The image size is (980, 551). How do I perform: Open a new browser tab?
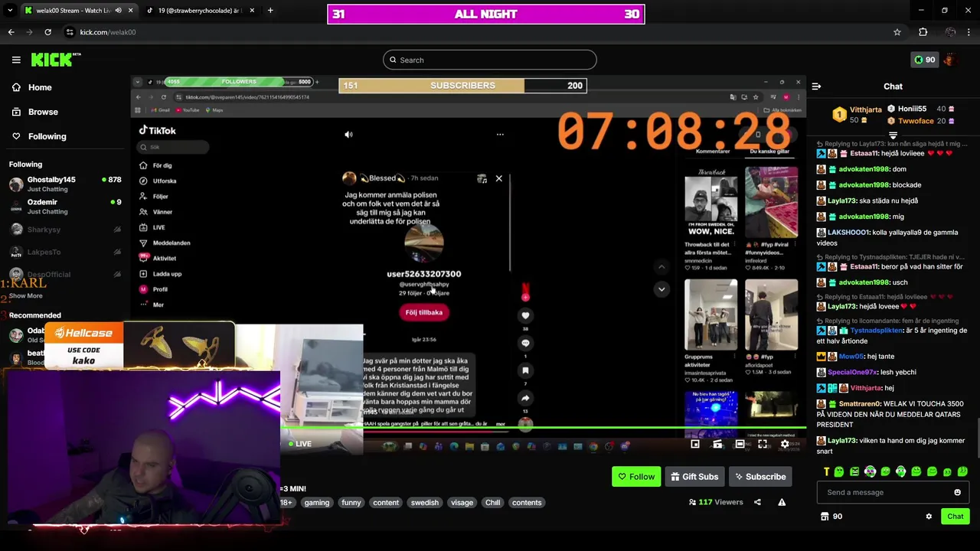270,11
